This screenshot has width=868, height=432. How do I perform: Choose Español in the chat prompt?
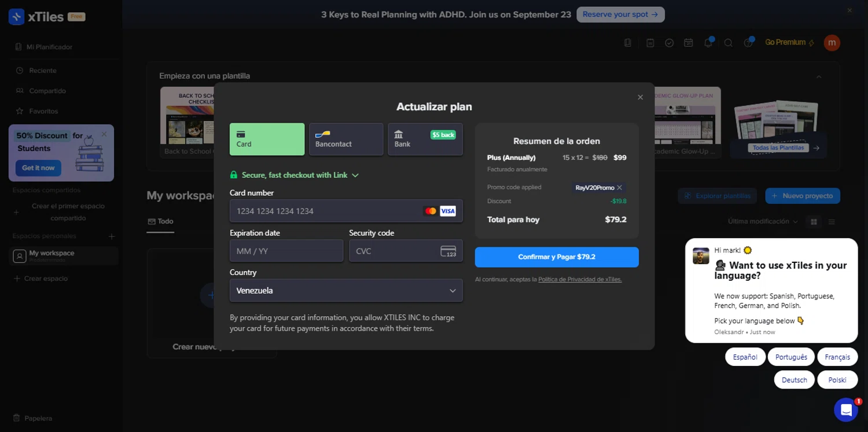click(745, 357)
